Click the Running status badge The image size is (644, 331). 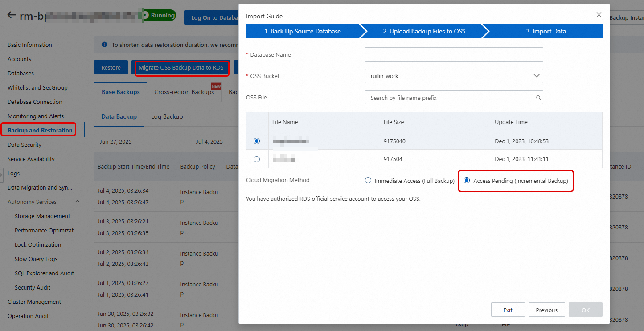tap(159, 15)
